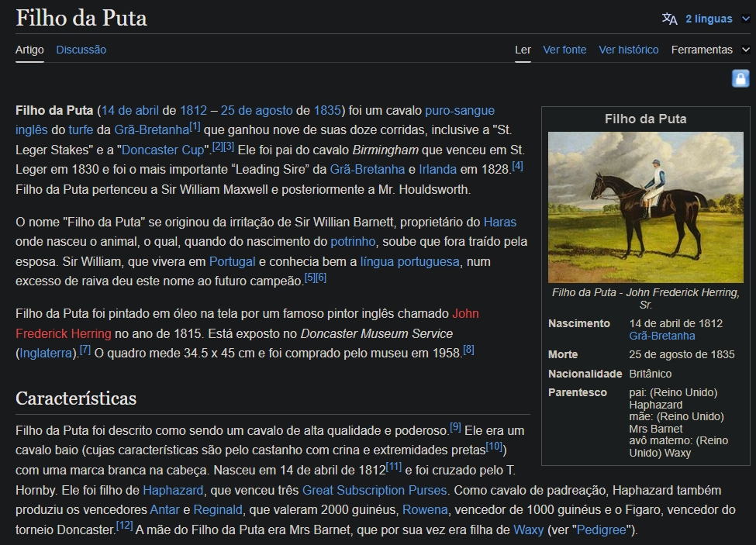Screen dimensions: 756x545
Task: Open the Irlanda link
Action: click(x=438, y=170)
